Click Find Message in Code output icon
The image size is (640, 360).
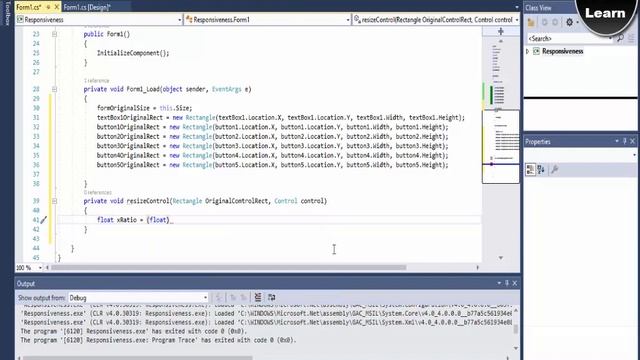[218, 298]
